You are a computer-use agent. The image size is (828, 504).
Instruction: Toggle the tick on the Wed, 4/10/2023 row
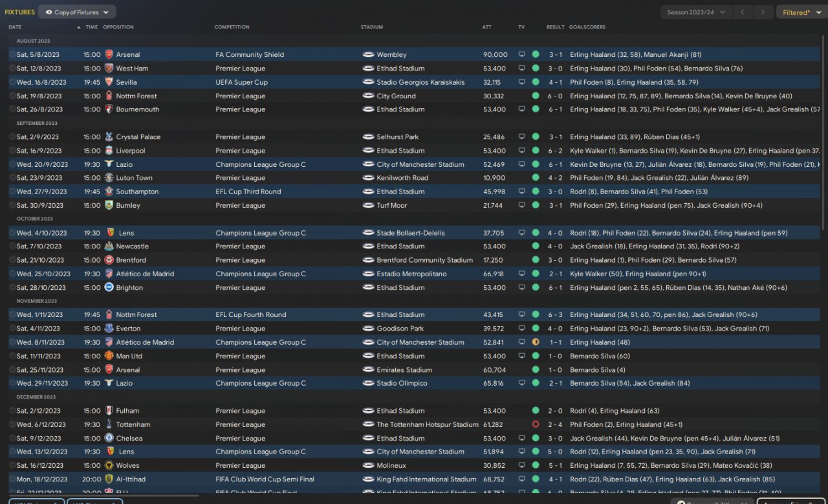(x=12, y=233)
